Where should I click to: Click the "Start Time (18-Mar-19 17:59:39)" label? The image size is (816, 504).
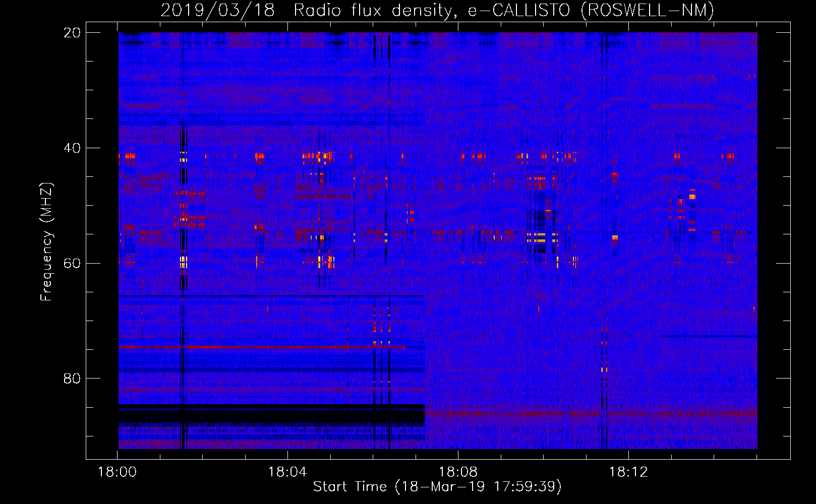(x=437, y=486)
